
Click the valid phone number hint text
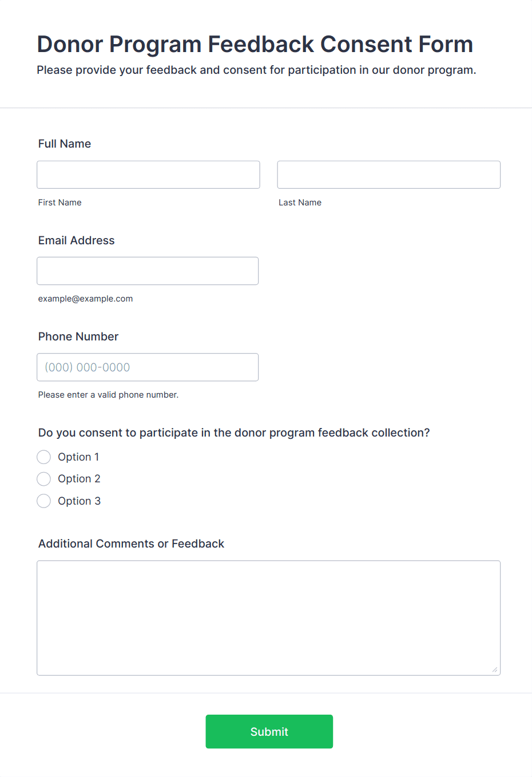coord(109,395)
